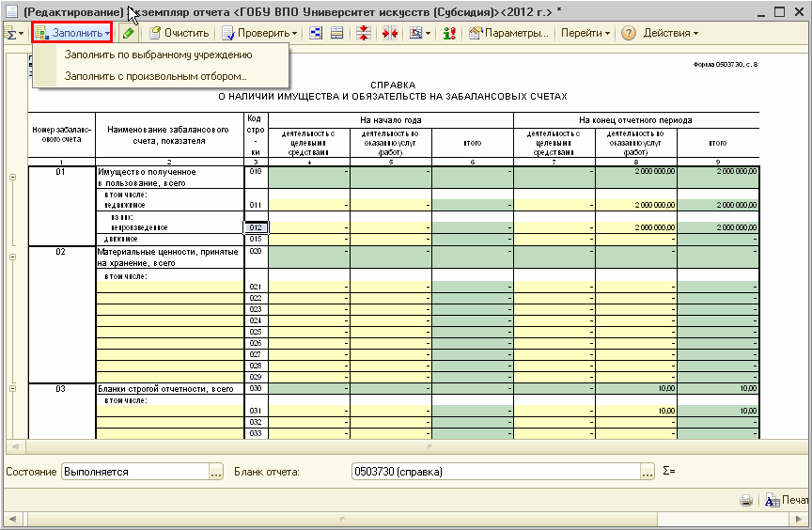Select 'Заполнить с произвольным отбором...' option
The image size is (812, 530).
click(x=155, y=76)
